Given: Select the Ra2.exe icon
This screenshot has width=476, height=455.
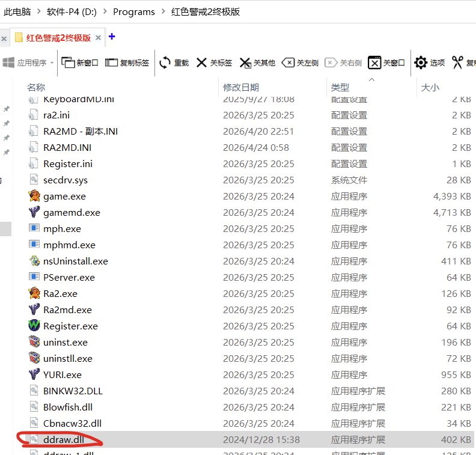Looking at the screenshot, I should [x=34, y=293].
